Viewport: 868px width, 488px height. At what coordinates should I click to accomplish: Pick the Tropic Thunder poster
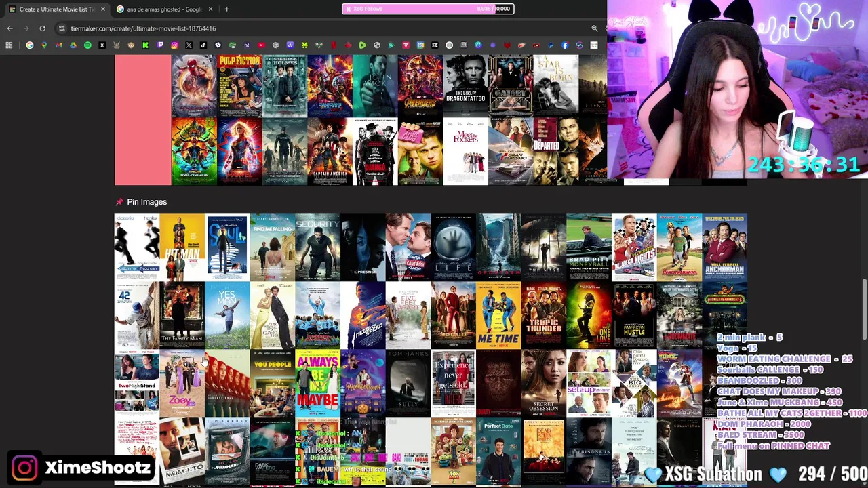(x=544, y=315)
